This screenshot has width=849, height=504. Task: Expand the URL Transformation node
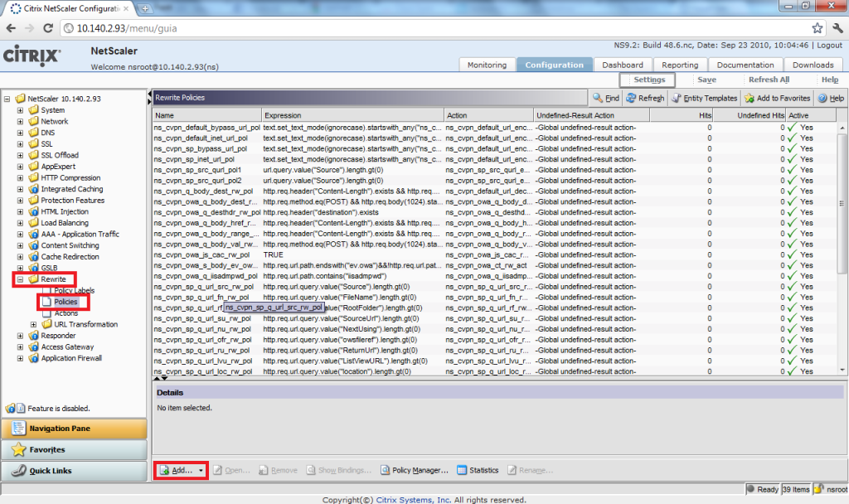click(x=33, y=325)
